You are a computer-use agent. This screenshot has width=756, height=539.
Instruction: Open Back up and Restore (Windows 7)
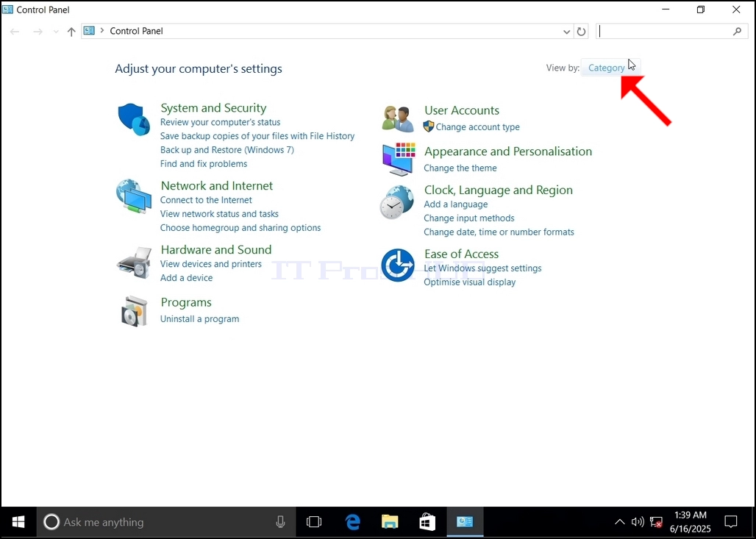(x=227, y=150)
